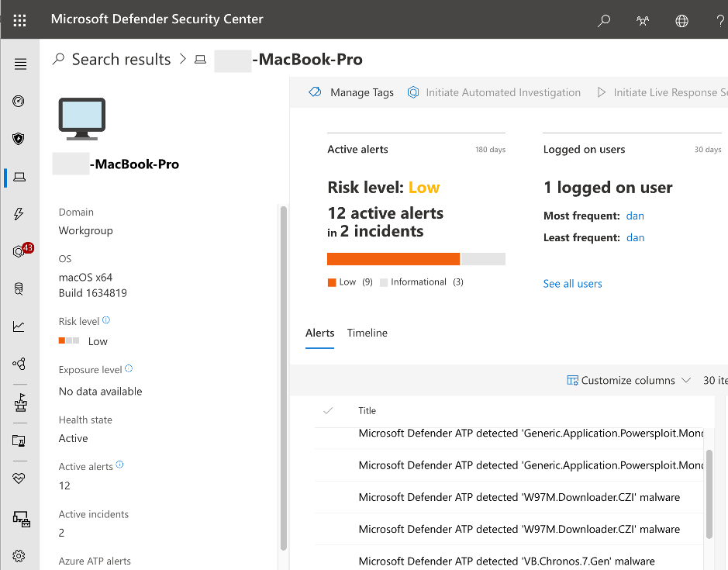Click the Workgroup domain value

[x=85, y=231]
